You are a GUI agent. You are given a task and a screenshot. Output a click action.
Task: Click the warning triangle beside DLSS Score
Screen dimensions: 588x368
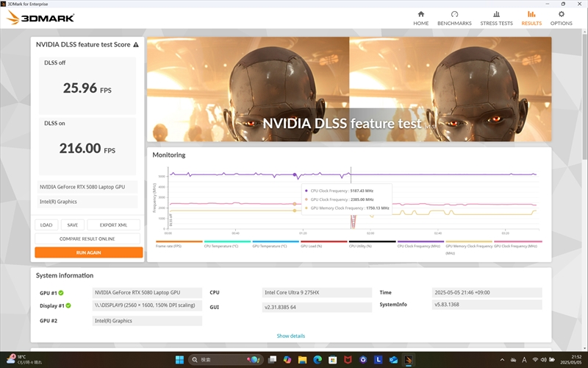pos(136,45)
